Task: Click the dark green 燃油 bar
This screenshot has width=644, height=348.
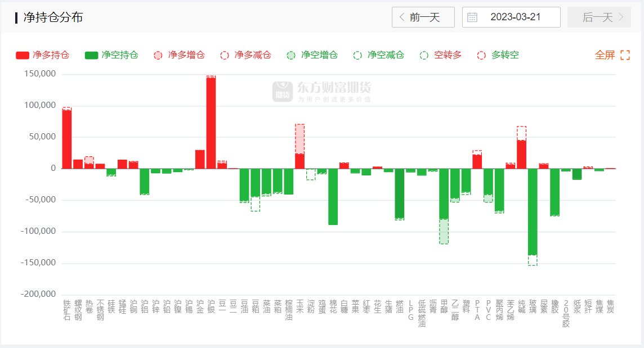Action: (399, 194)
